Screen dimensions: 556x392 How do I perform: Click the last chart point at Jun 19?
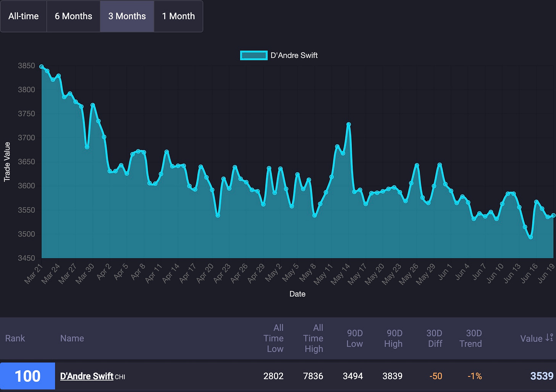coord(553,215)
